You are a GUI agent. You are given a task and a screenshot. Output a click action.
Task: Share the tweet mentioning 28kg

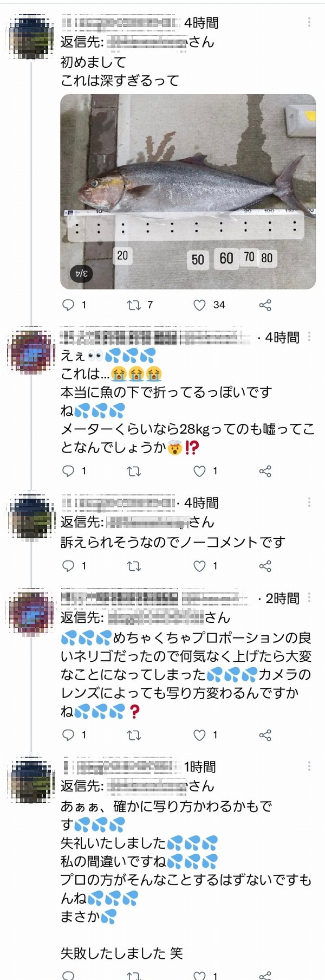click(265, 471)
